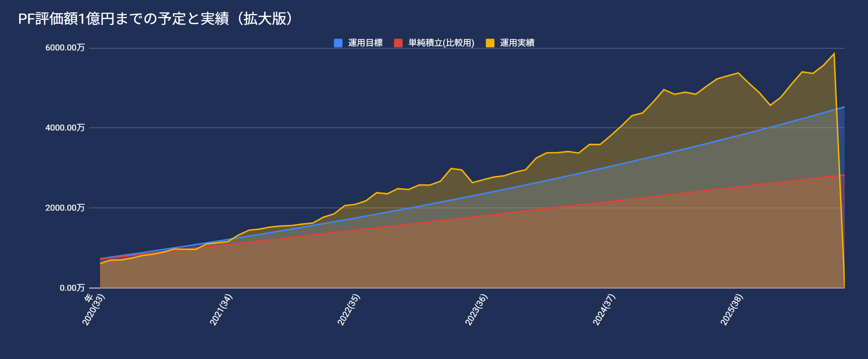Click the 2024(37) x-axis label
The width and height of the screenshot is (868, 359).
(x=604, y=310)
